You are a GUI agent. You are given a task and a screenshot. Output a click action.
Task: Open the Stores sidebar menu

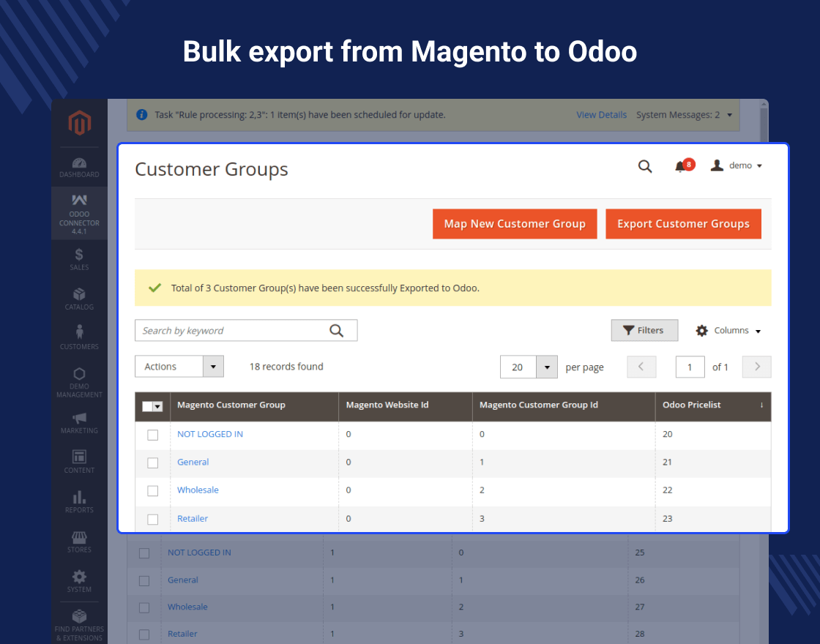79,542
